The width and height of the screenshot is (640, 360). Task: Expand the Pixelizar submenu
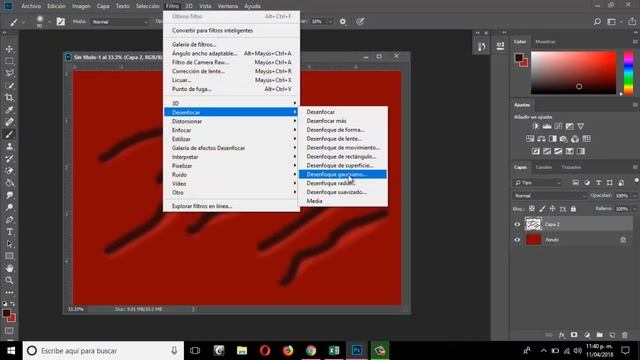231,166
